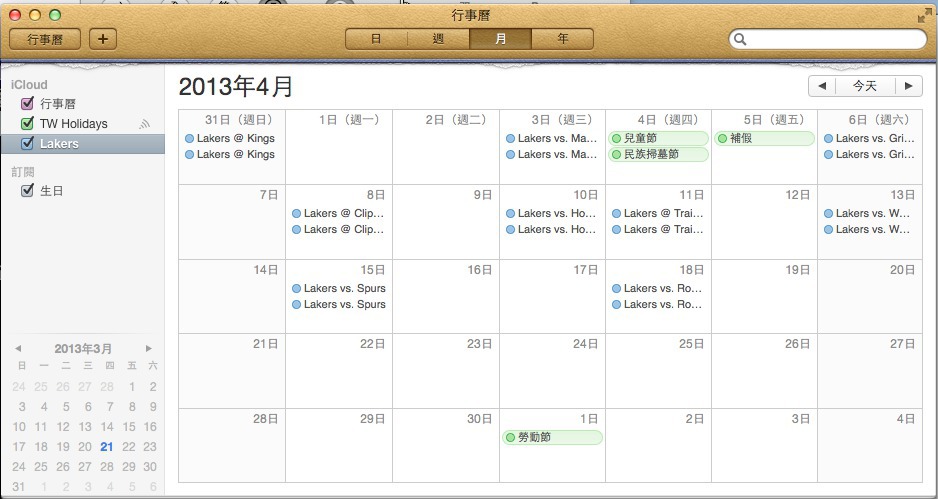938x499 pixels.
Task: Click in the search field
Action: [x=828, y=39]
